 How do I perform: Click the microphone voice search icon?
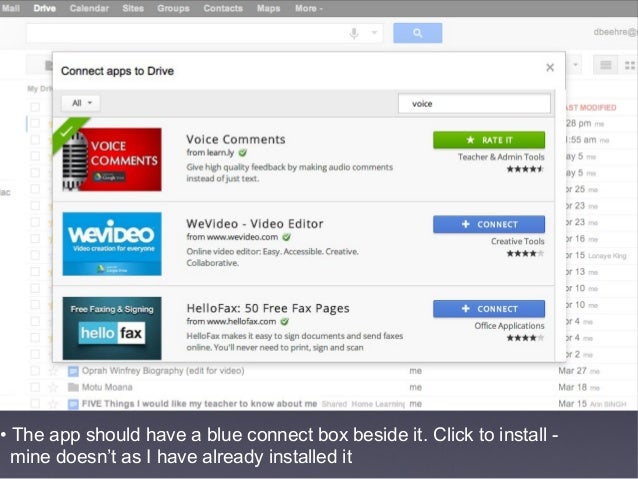354,33
